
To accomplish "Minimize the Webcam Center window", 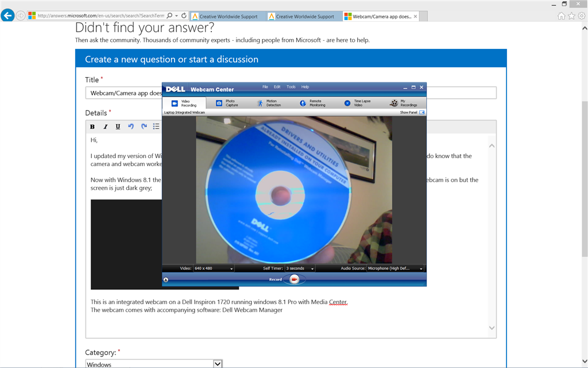I will [405, 87].
